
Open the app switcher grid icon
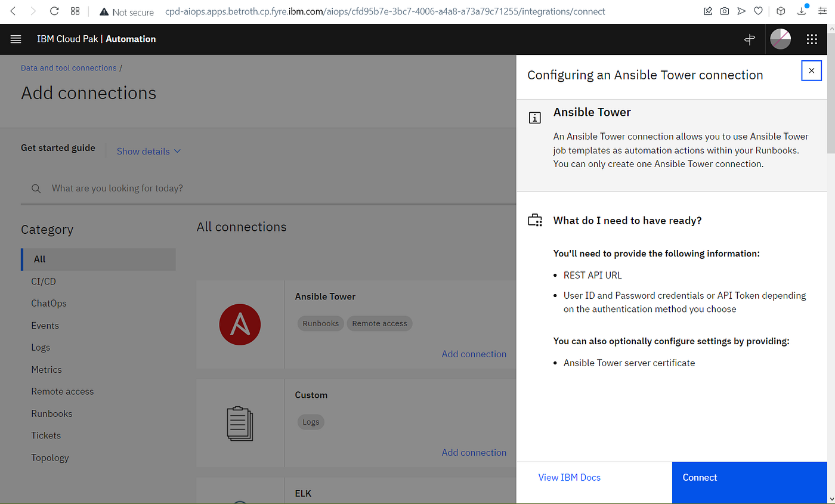[x=812, y=39]
